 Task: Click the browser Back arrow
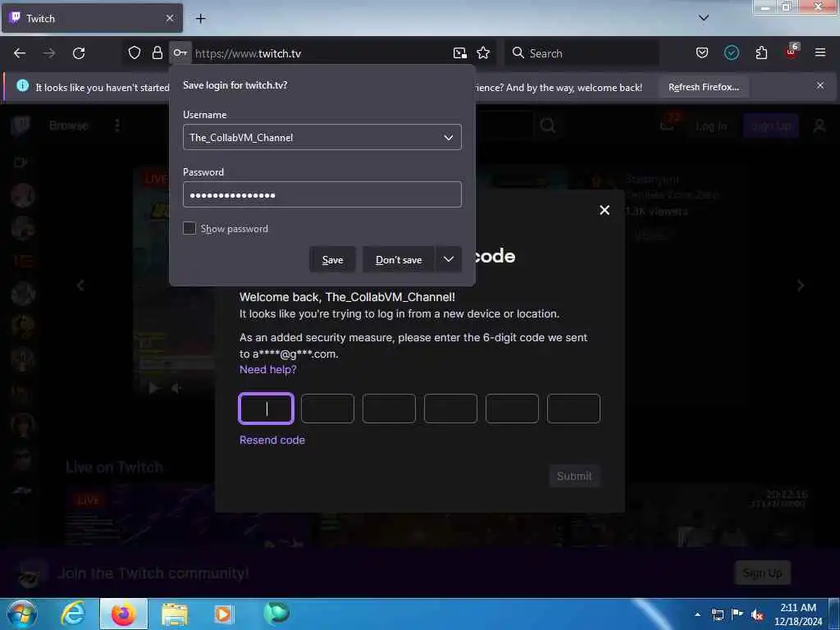click(x=20, y=53)
